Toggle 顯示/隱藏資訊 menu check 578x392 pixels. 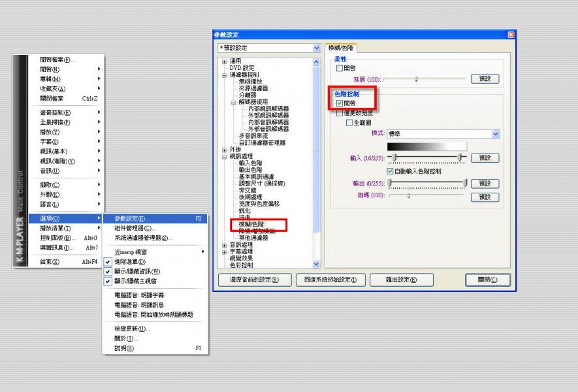tap(108, 271)
